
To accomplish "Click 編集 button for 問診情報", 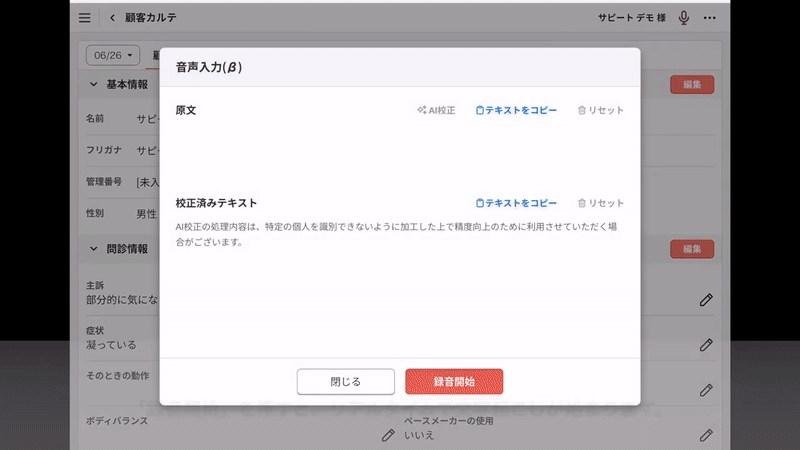I will tap(692, 249).
